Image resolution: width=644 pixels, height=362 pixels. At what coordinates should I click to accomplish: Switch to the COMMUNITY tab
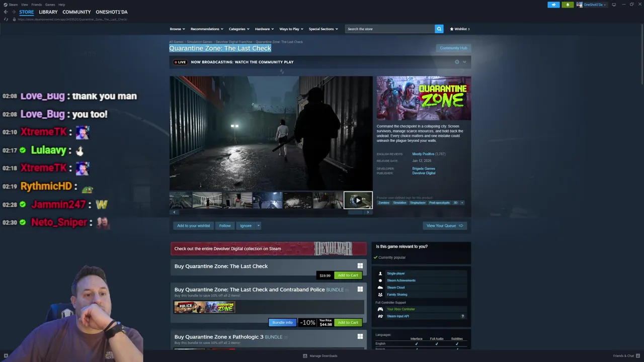click(x=76, y=12)
